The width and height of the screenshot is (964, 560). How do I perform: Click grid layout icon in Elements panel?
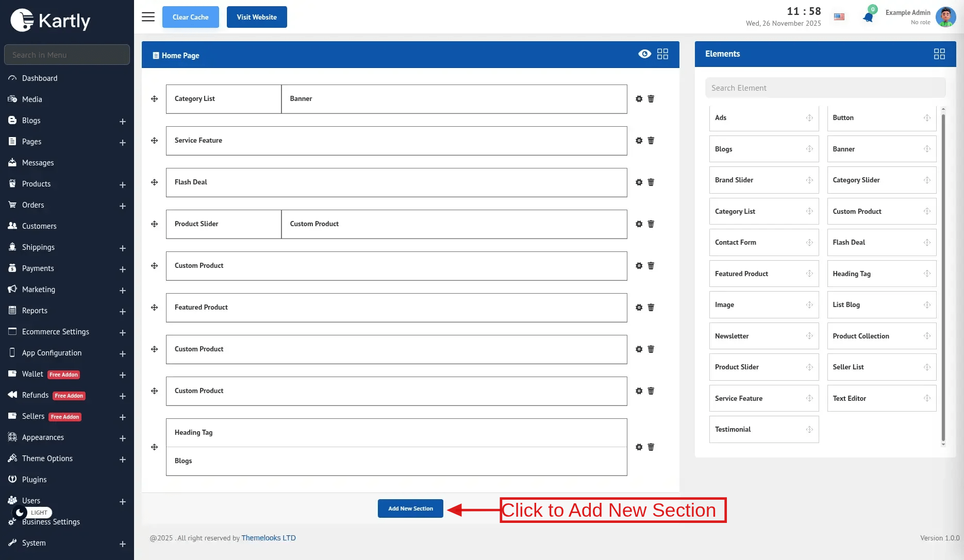(x=939, y=54)
